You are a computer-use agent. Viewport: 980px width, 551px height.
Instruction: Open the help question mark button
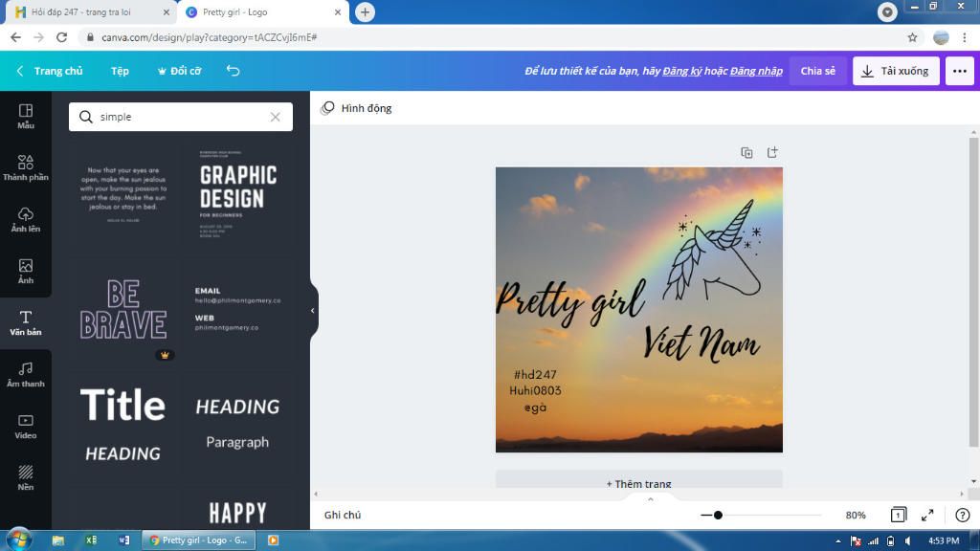point(963,516)
